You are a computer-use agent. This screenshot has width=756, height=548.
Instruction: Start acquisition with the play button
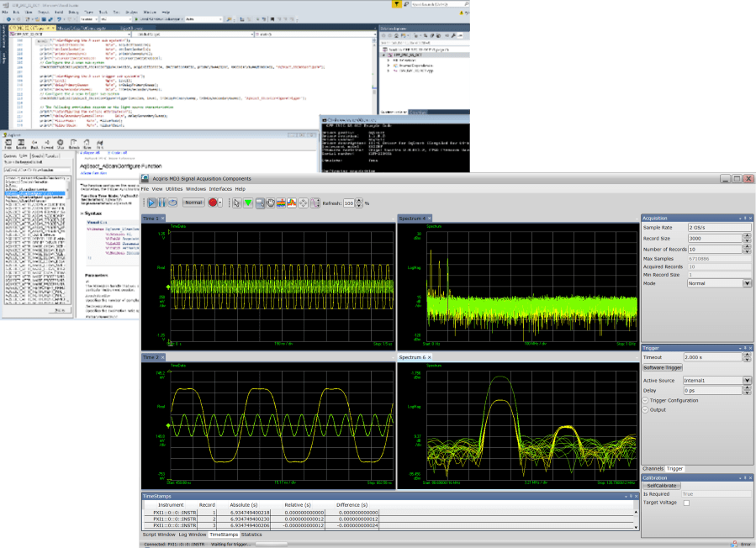click(x=151, y=203)
